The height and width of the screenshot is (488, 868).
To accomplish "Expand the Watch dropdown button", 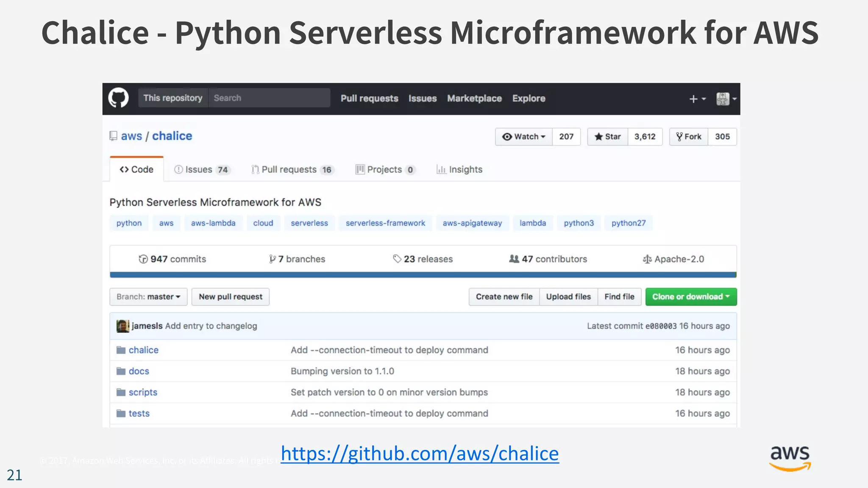I will coord(524,137).
